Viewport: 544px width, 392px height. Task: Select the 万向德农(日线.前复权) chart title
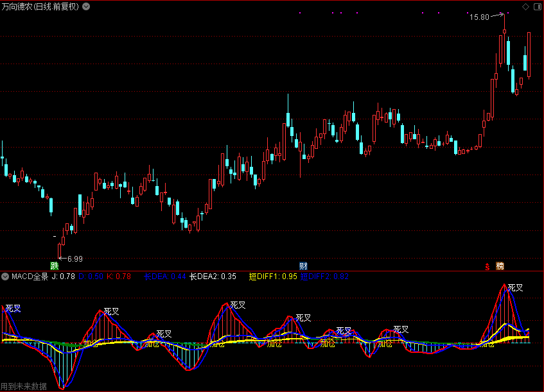click(x=40, y=6)
